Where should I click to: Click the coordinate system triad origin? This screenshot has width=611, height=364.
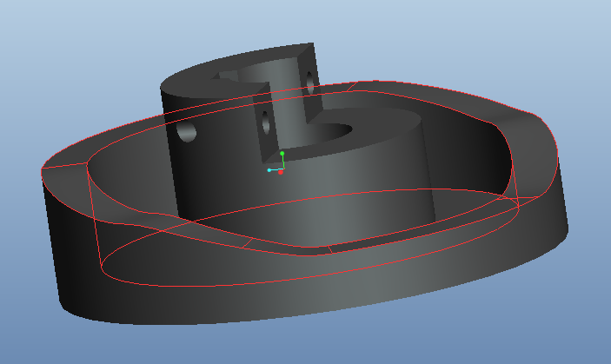pyautogui.click(x=281, y=169)
